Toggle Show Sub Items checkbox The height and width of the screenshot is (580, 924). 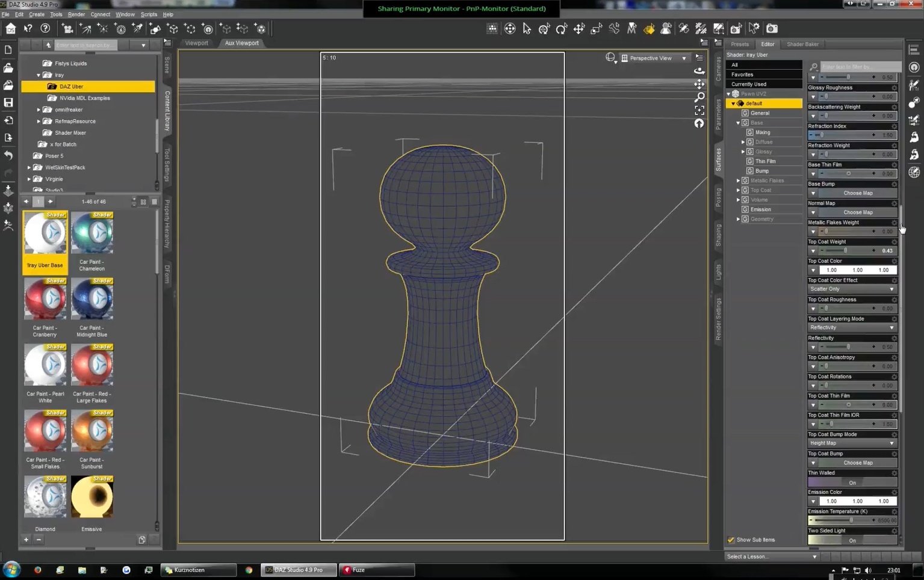[731, 540]
